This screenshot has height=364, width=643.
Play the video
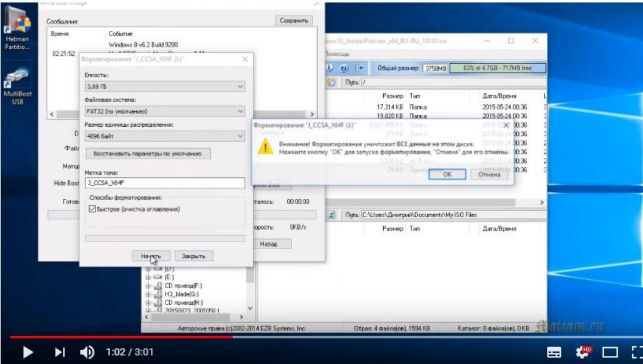(27, 352)
